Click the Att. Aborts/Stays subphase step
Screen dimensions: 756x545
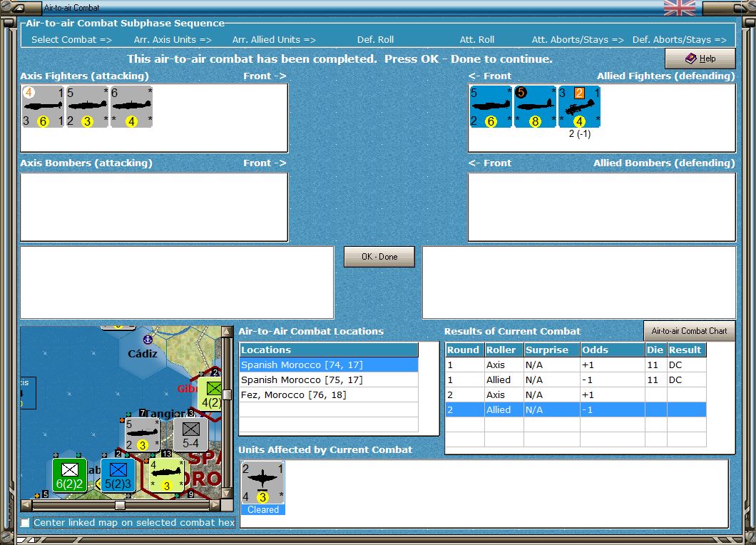[x=578, y=39]
